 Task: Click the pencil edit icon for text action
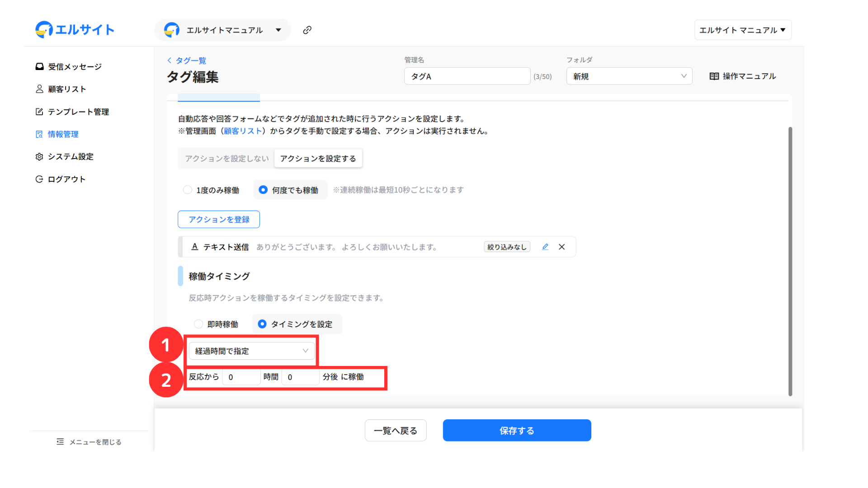click(x=545, y=247)
